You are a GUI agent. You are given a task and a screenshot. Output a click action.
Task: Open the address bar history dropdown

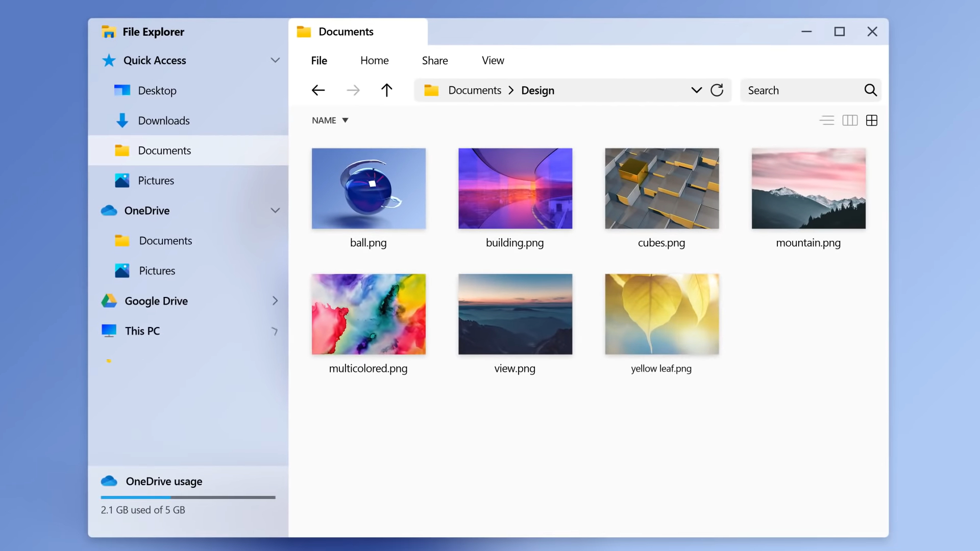click(x=696, y=90)
